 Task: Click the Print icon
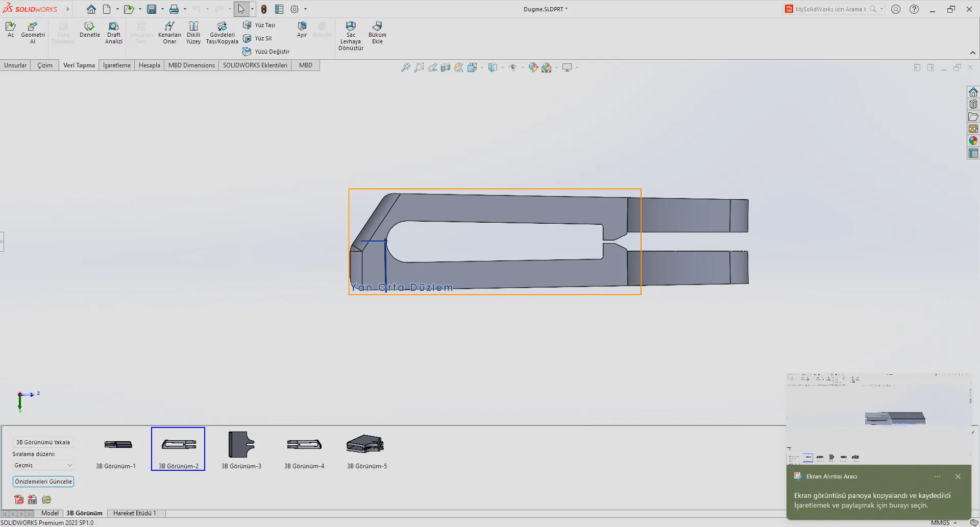click(x=174, y=9)
